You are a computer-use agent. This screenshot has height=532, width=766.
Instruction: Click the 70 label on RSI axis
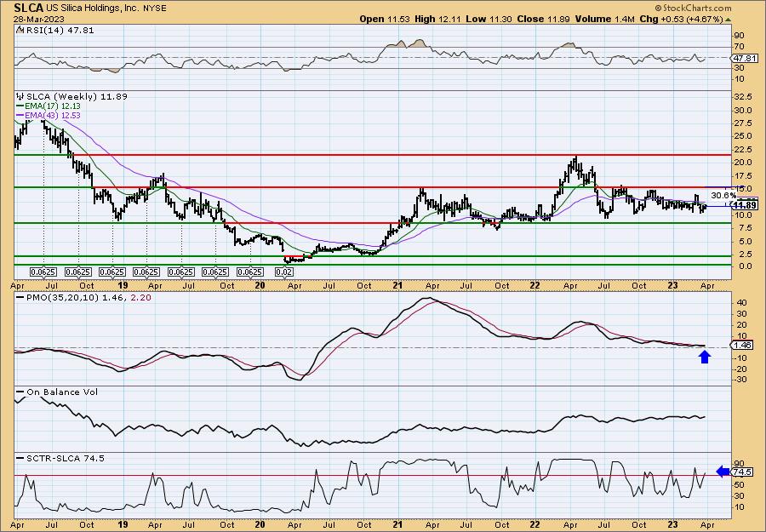pos(740,47)
